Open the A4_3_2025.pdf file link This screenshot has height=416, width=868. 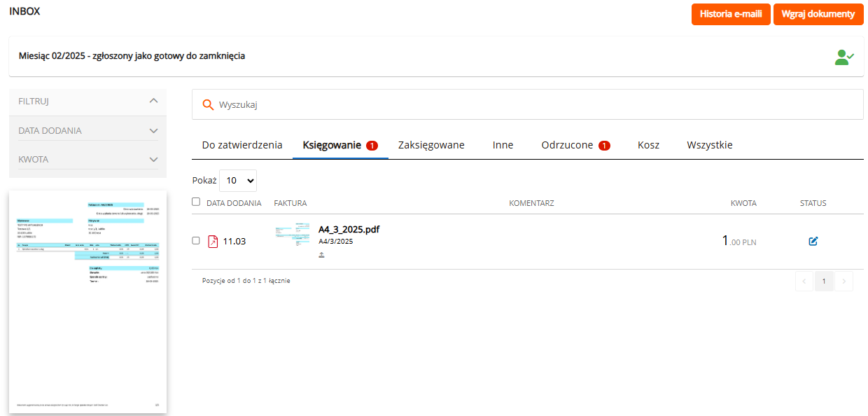pyautogui.click(x=349, y=229)
